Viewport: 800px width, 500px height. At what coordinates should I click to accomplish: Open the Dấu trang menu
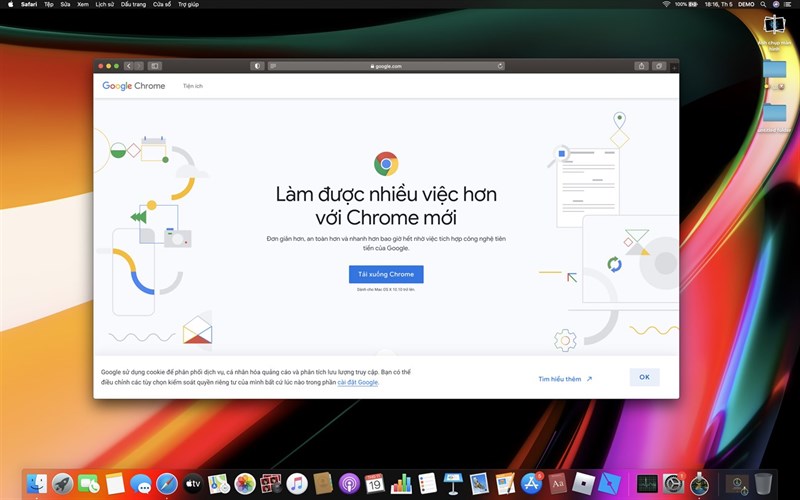[x=132, y=4]
